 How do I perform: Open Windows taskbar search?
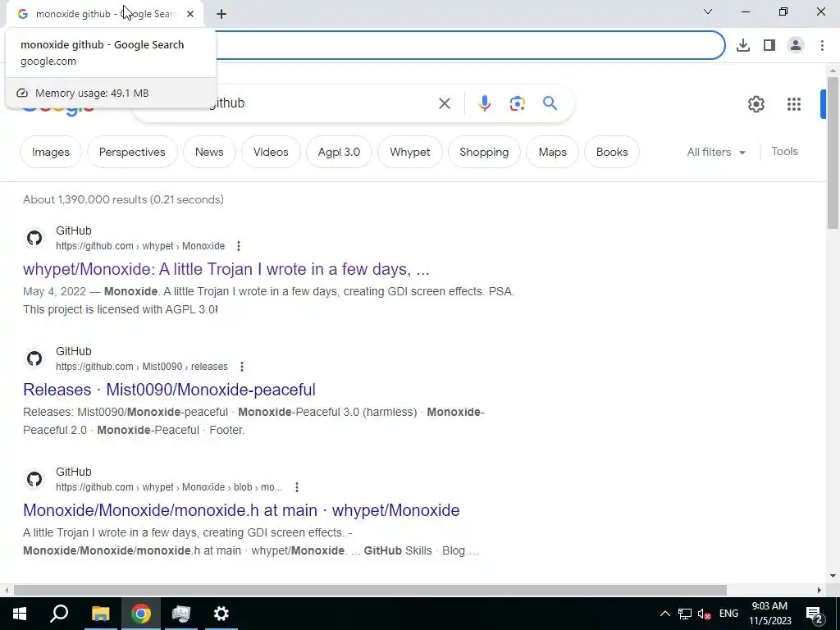(59, 614)
